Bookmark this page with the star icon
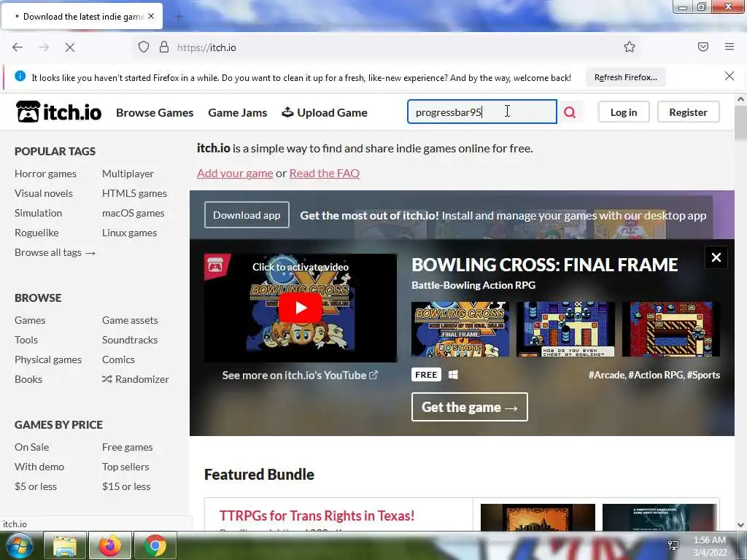The width and height of the screenshot is (747, 560). tap(630, 47)
